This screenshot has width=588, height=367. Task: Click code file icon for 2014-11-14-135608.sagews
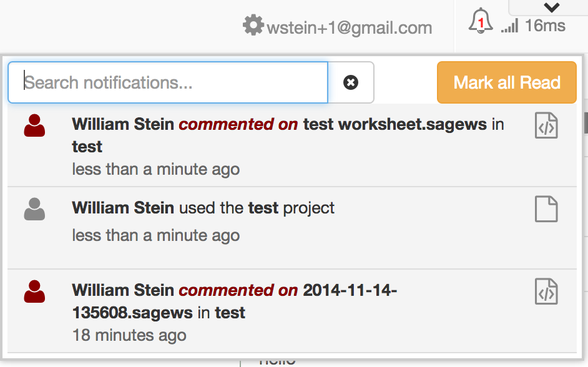coord(546,292)
